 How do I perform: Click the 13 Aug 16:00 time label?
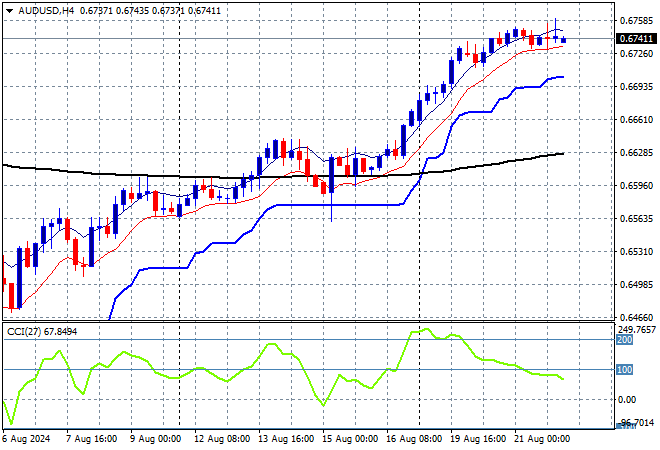(286, 439)
